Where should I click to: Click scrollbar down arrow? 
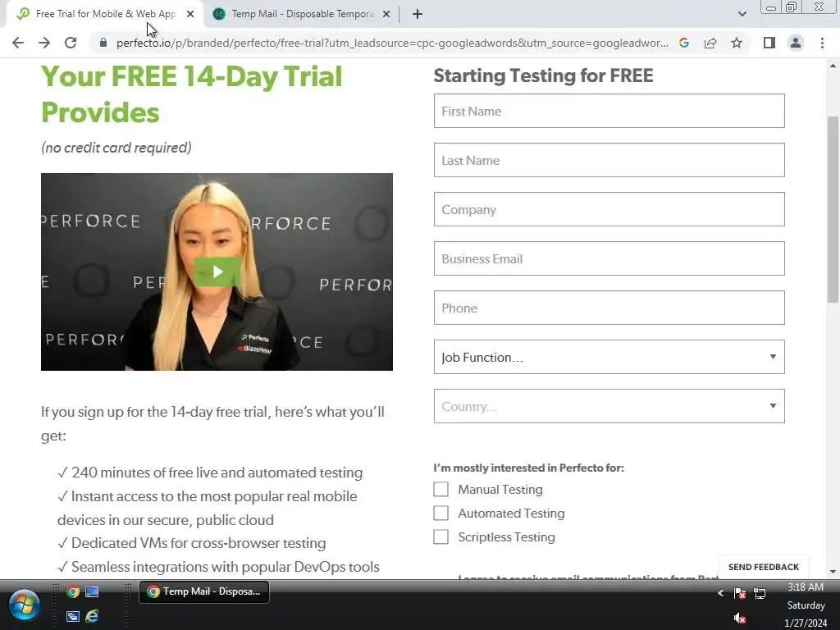pos(833,572)
